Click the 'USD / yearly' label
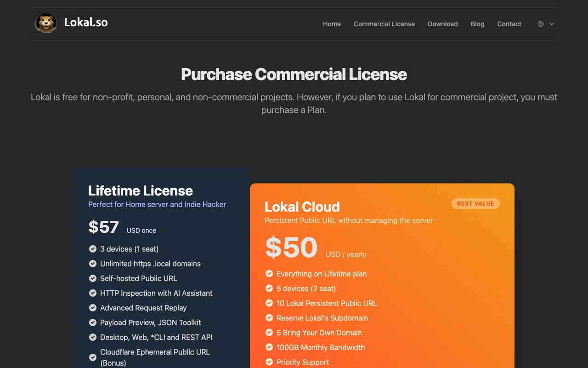Viewport: 588px width, 368px height. (x=346, y=254)
